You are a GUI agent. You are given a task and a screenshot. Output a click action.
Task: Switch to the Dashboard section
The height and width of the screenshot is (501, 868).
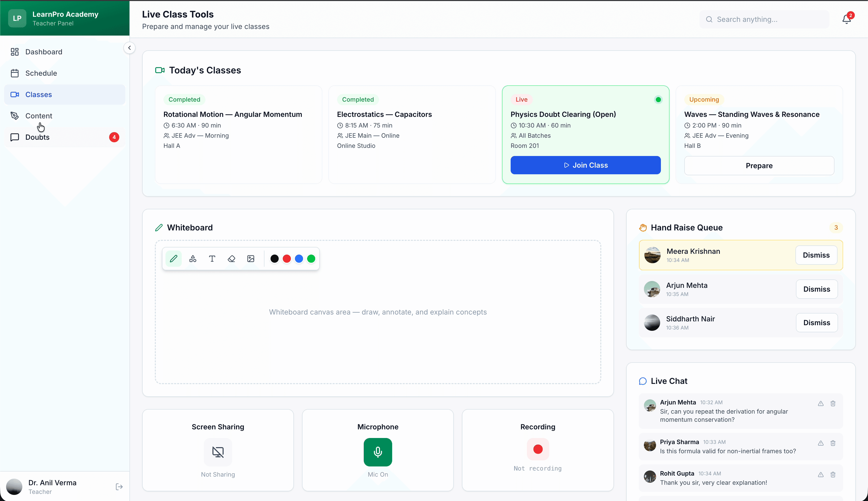(x=44, y=52)
